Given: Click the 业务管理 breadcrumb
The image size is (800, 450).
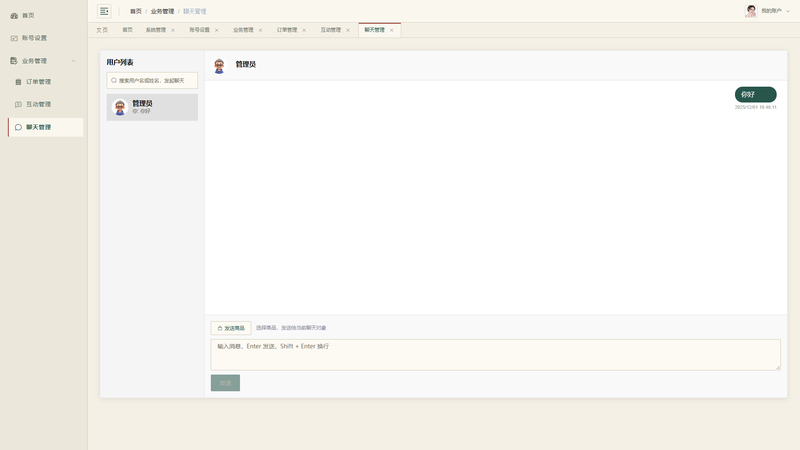Looking at the screenshot, I should (x=162, y=11).
